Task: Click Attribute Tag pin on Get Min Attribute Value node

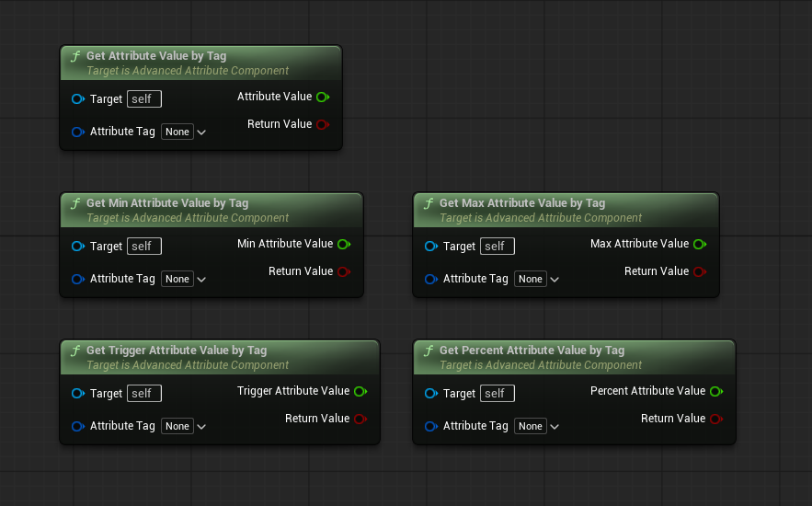Action: point(78,279)
